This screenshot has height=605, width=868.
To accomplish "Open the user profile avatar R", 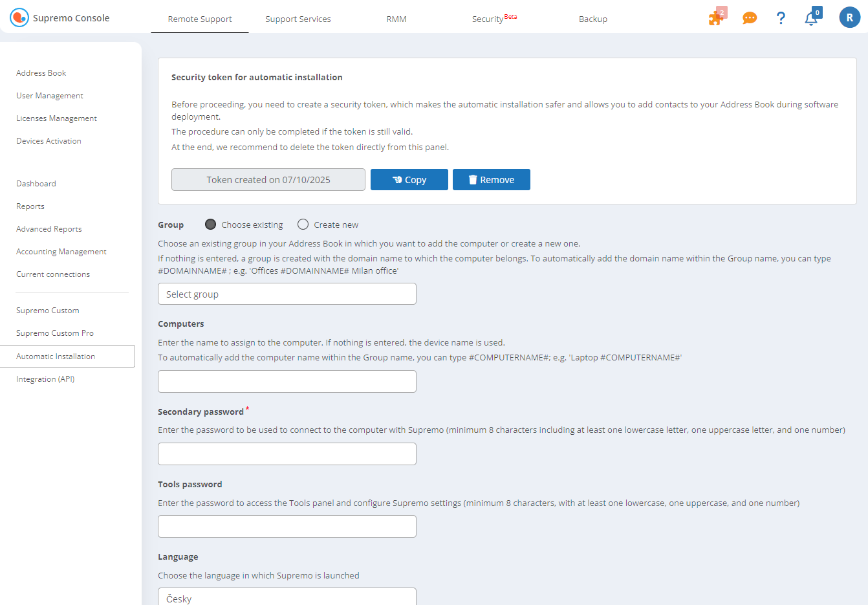I will tap(849, 17).
